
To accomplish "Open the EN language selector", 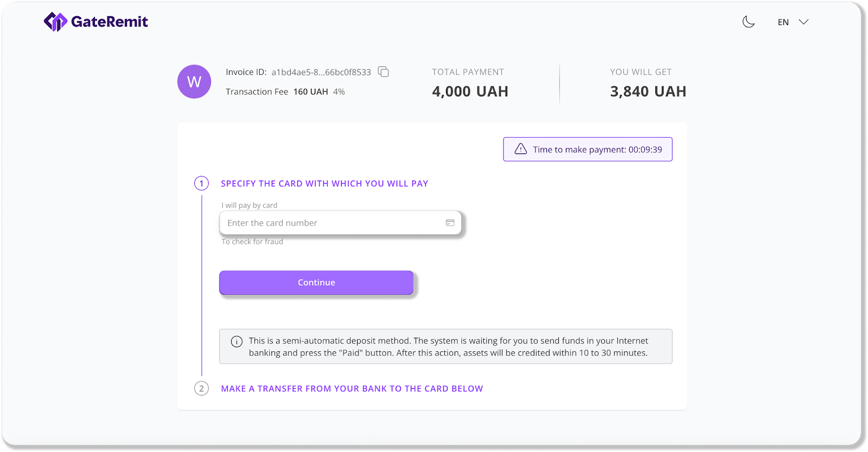I will [783, 22].
